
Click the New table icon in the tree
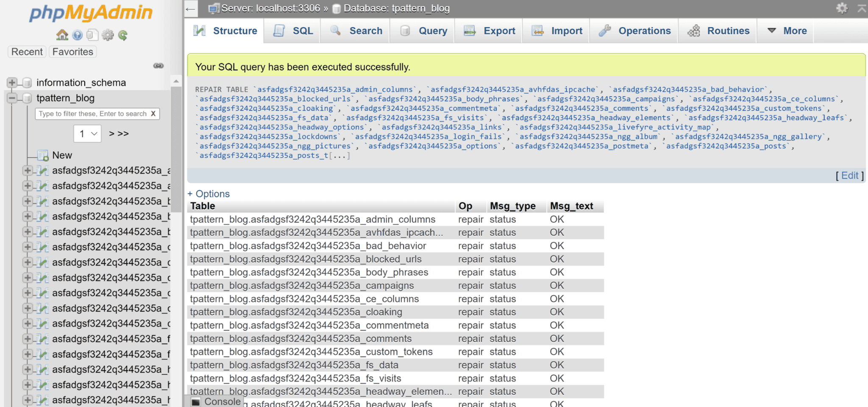coord(43,155)
